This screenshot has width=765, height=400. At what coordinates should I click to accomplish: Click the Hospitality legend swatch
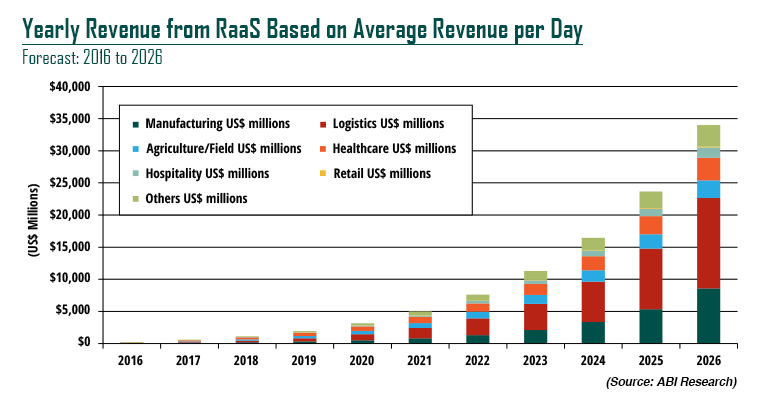click(x=135, y=174)
